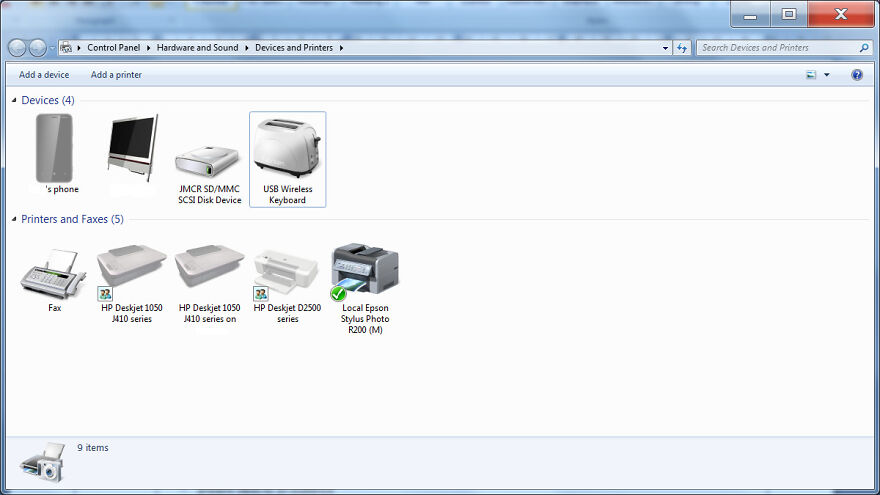Select the JMCR SD/MMC SCSI Disk Device icon
Viewport: 880px width, 495px height.
tap(209, 162)
